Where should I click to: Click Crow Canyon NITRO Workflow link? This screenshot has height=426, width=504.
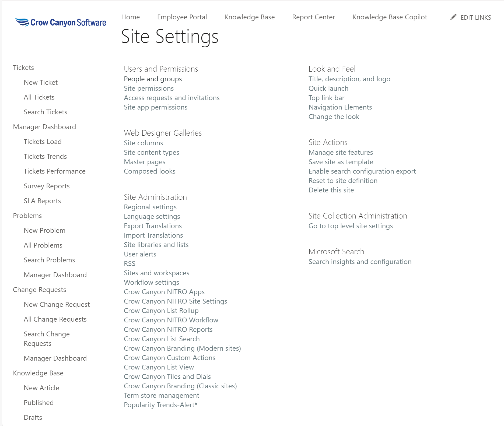click(x=171, y=320)
